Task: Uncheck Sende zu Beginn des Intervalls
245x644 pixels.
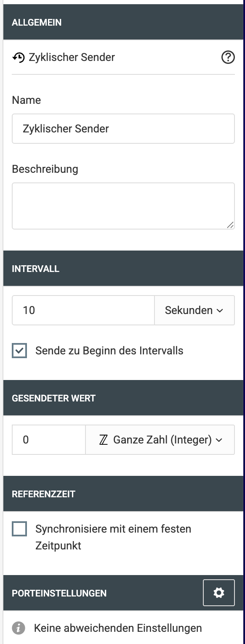Action: (x=19, y=351)
